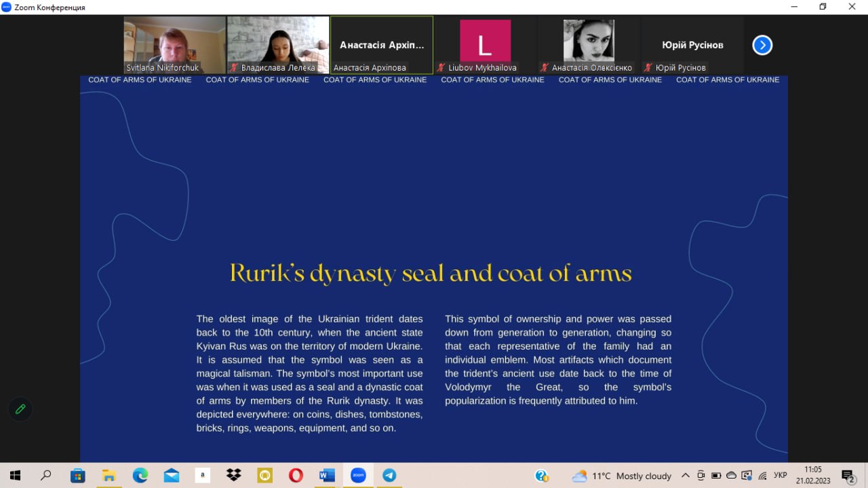Open Amazon app from taskbar
This screenshot has width=868, height=488.
click(202, 476)
